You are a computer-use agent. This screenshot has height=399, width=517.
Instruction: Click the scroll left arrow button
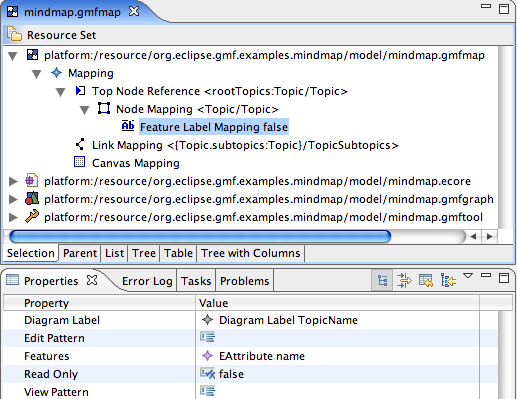point(473,237)
